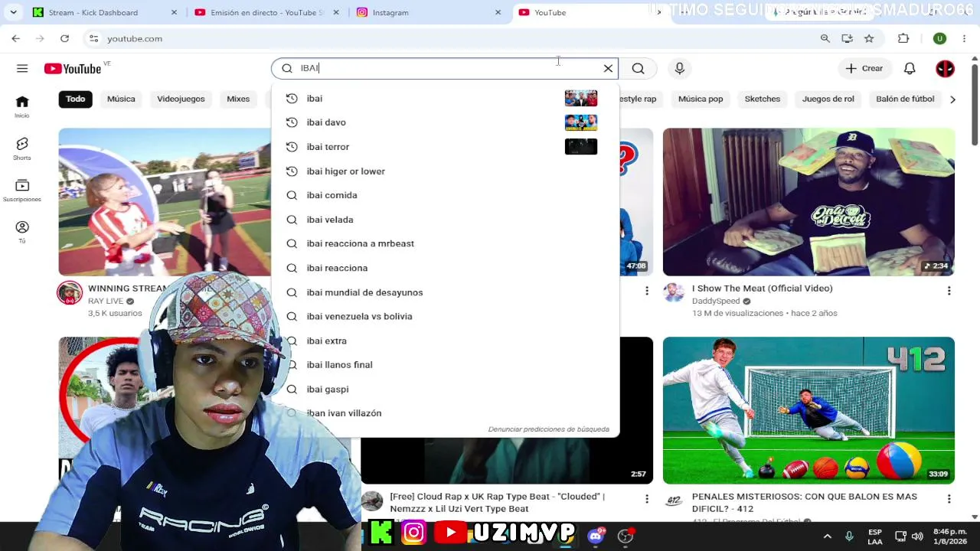
Task: Choose the "ibai comida" suggestion
Action: (x=444, y=195)
